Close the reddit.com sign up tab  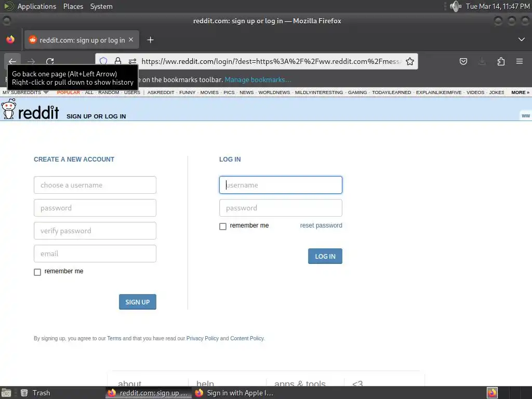pyautogui.click(x=131, y=39)
